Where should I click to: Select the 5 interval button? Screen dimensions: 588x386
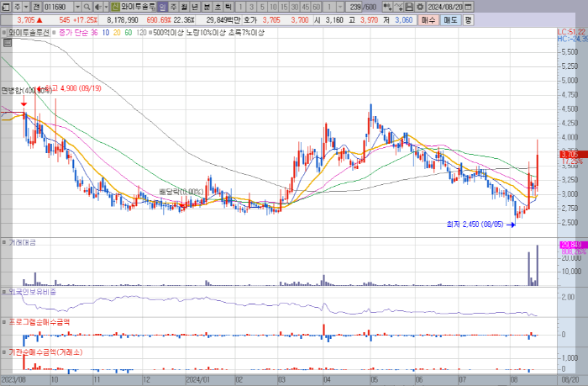tap(262, 7)
